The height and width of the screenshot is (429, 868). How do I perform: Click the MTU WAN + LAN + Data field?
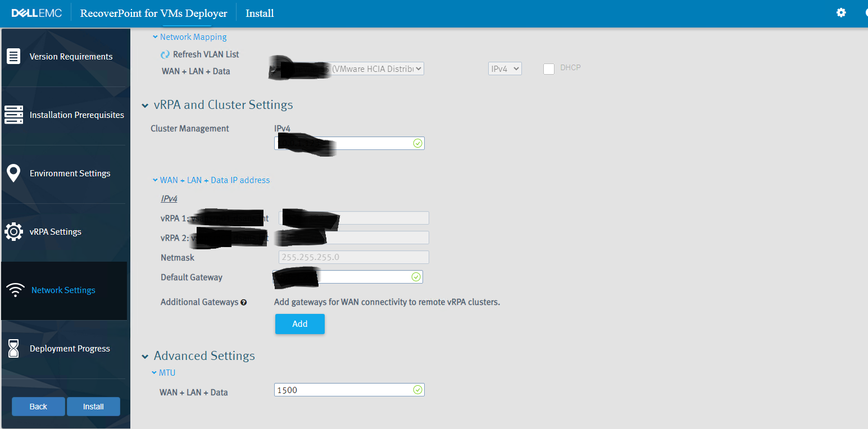click(x=349, y=390)
